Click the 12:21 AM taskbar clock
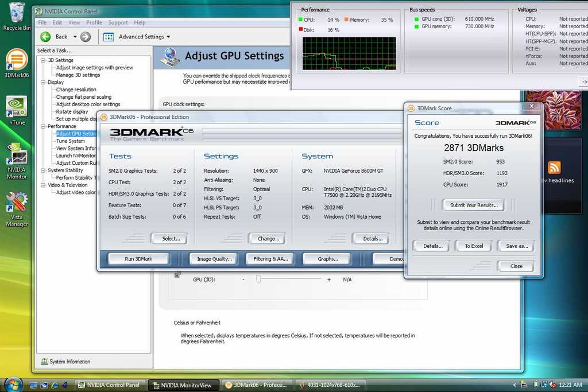This screenshot has width=588, height=392. [x=570, y=385]
